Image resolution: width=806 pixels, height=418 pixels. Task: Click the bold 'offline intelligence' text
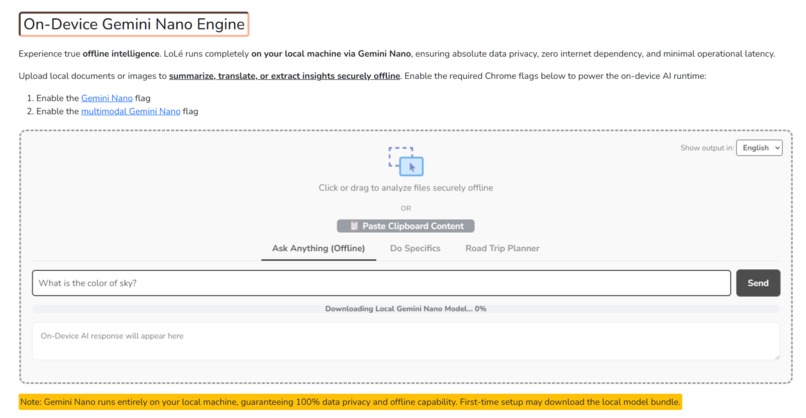[x=121, y=54]
